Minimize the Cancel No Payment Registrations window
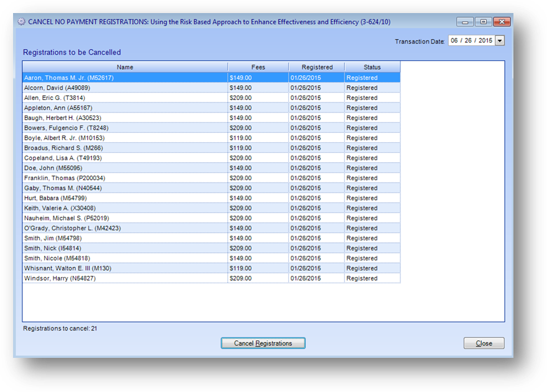The image size is (547, 392). [x=465, y=22]
